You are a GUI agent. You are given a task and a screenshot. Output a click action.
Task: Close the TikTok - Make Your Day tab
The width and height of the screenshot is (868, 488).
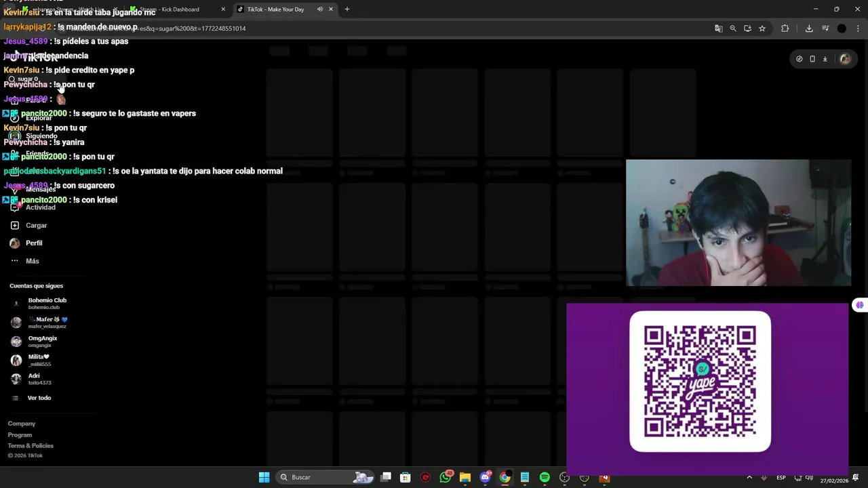(x=331, y=9)
